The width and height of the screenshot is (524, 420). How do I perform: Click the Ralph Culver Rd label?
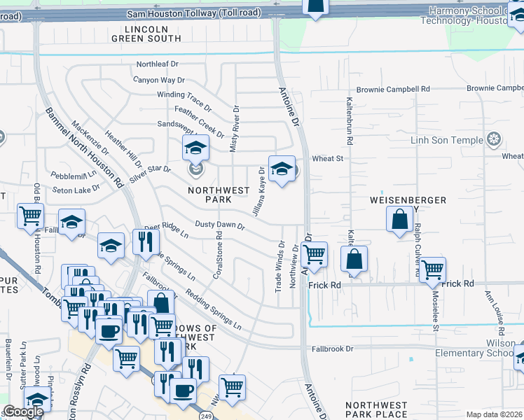coord(418,250)
